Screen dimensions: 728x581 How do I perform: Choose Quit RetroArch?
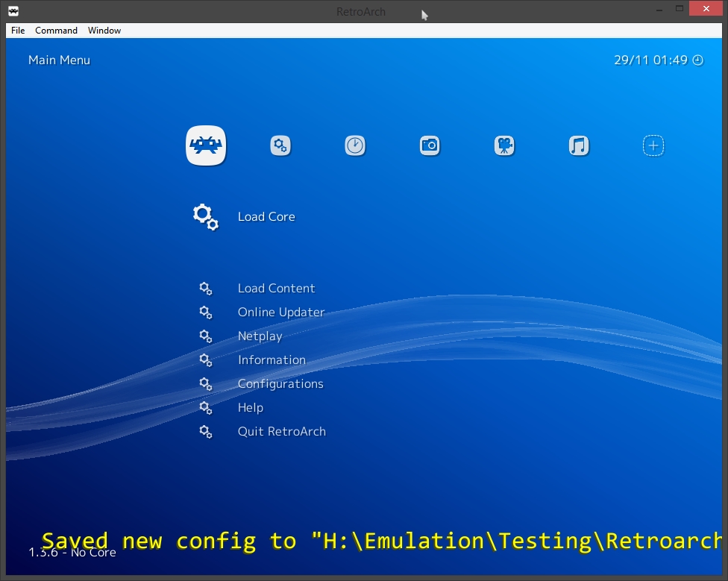coord(282,432)
